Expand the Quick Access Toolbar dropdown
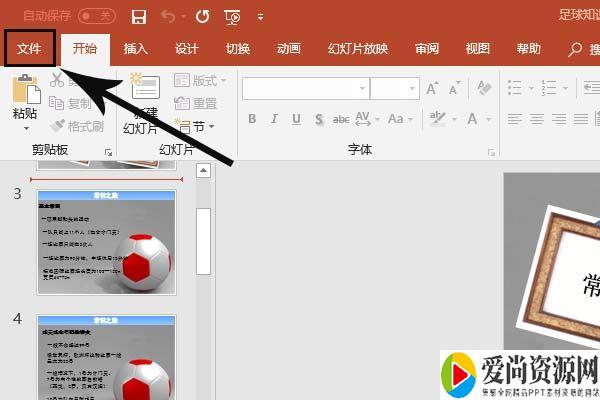The image size is (600, 400). [x=260, y=17]
